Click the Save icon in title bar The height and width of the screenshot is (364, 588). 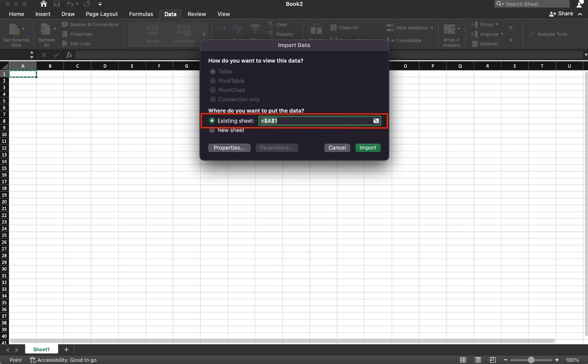point(57,4)
